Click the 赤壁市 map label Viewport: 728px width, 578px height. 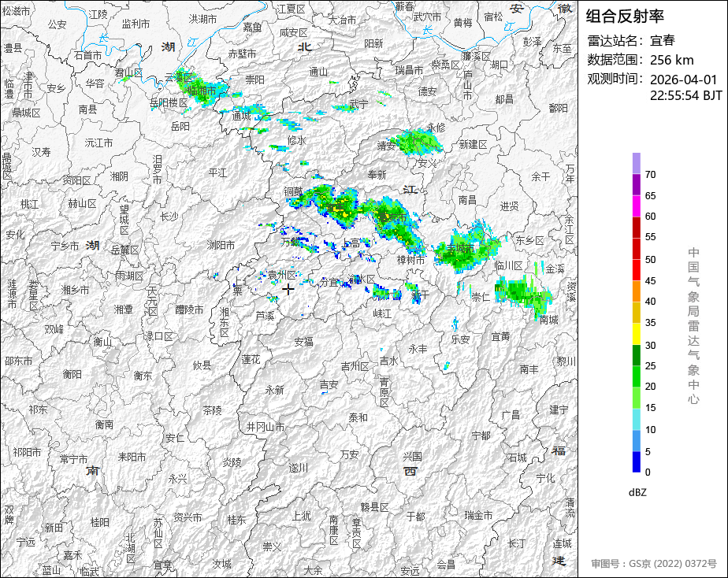242,54
